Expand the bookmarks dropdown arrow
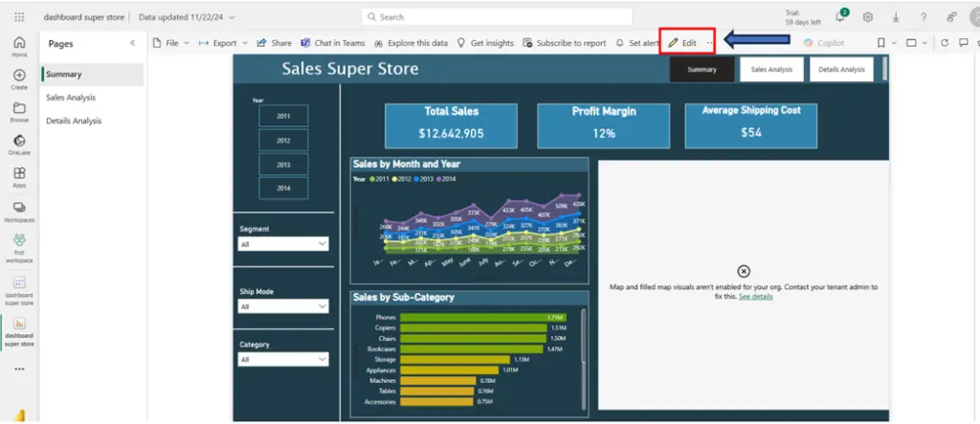Image resolution: width=980 pixels, height=424 pixels. pos(894,43)
